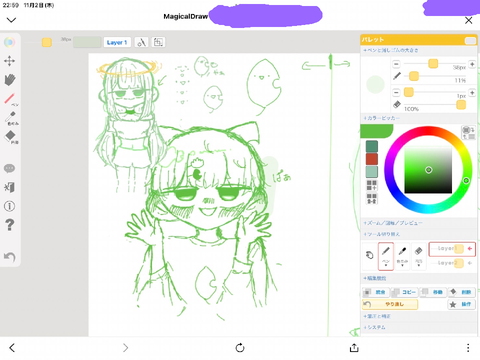The width and height of the screenshot is (480, 360).
Task: Open the chat speech bubble
Action: [9, 168]
